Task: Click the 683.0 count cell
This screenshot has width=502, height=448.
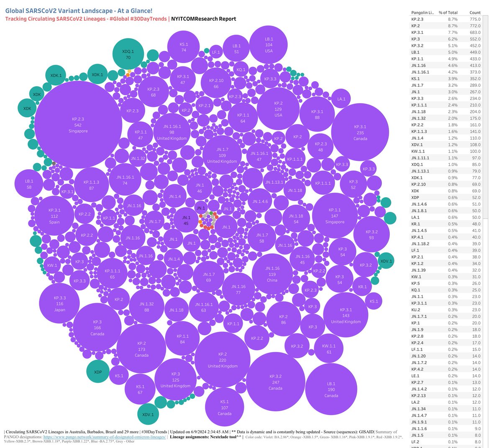Action: point(475,32)
